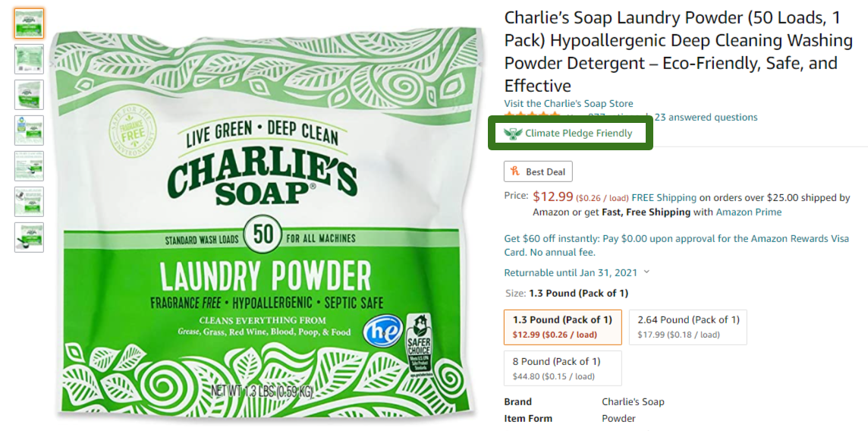Screen dimensions: 868x431
Task: Click the Best Deal button
Action: (x=538, y=171)
